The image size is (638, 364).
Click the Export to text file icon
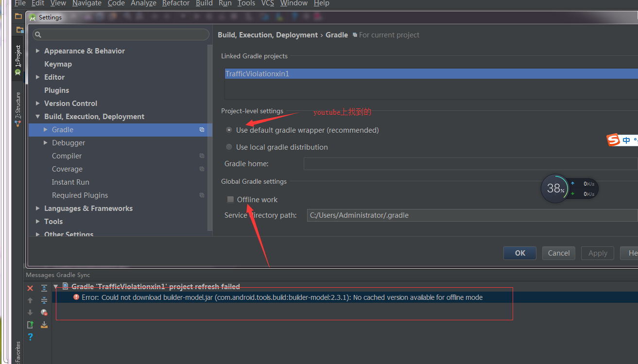click(x=30, y=325)
